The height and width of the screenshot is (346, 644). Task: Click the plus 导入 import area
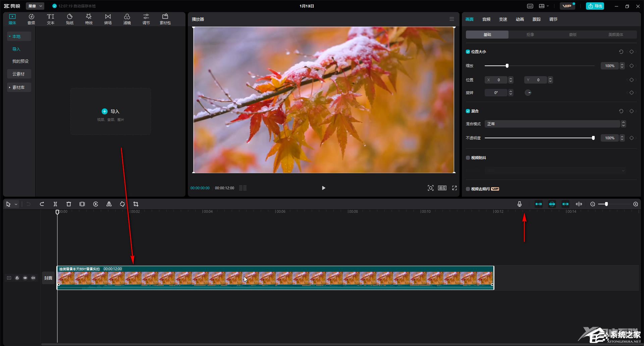(110, 111)
